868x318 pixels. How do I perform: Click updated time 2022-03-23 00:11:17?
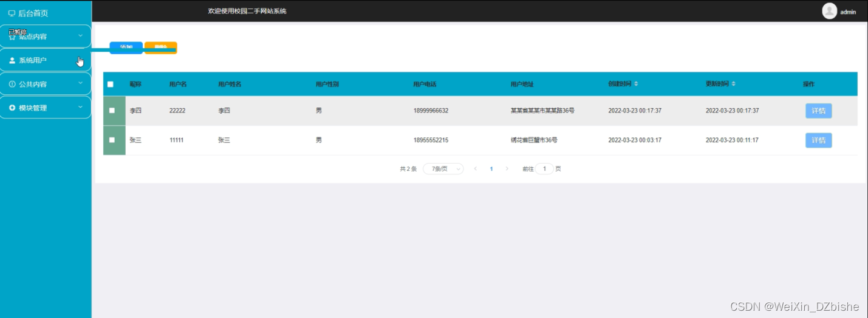[x=732, y=140]
